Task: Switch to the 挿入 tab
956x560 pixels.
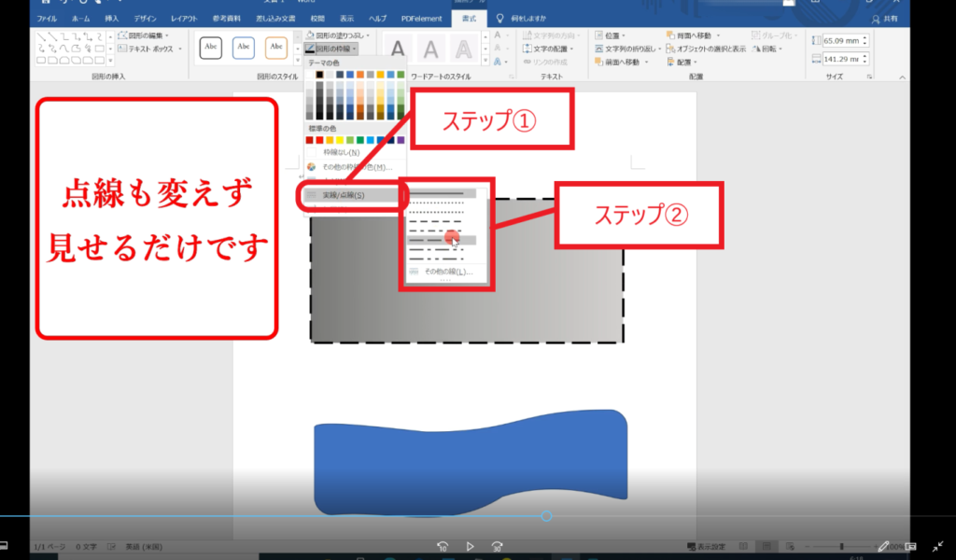Action: [x=112, y=18]
